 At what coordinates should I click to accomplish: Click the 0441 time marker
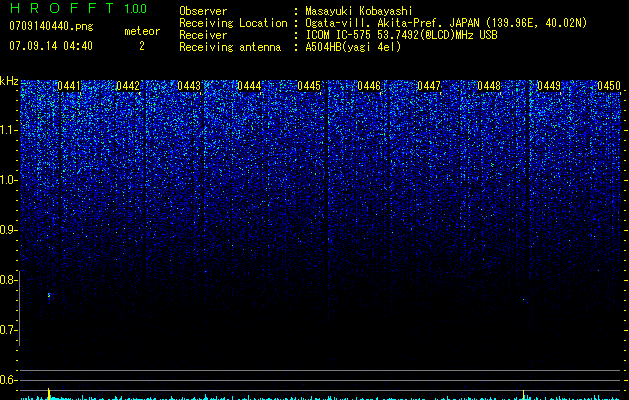coord(69,86)
